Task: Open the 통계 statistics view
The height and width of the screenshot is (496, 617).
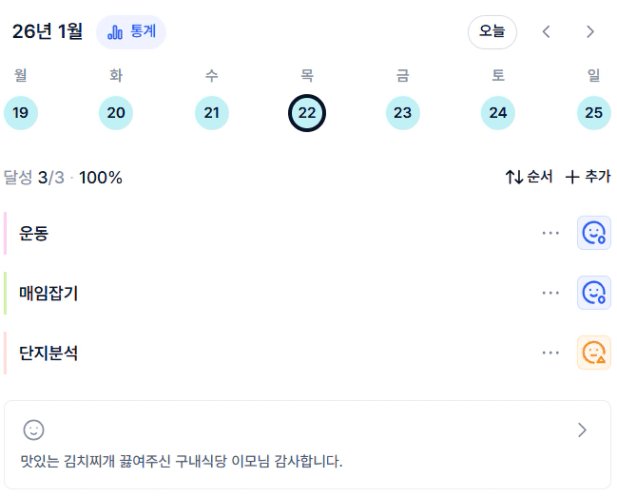Action: point(131,32)
